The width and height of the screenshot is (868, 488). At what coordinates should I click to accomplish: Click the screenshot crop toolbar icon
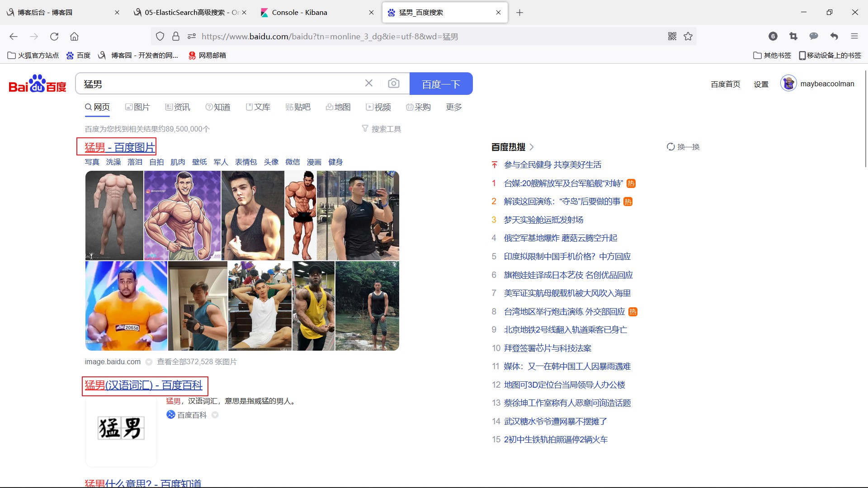[x=793, y=36]
